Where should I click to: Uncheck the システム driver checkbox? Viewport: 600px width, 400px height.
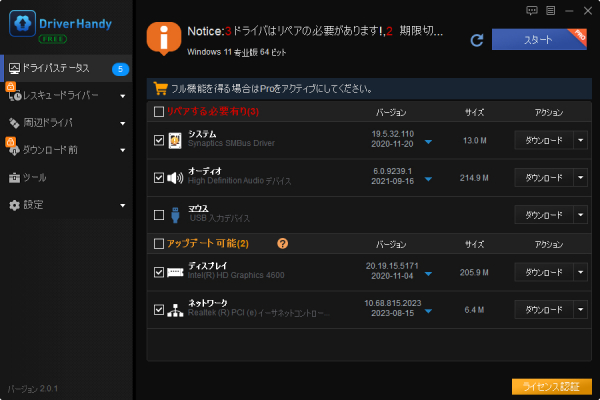click(159, 141)
